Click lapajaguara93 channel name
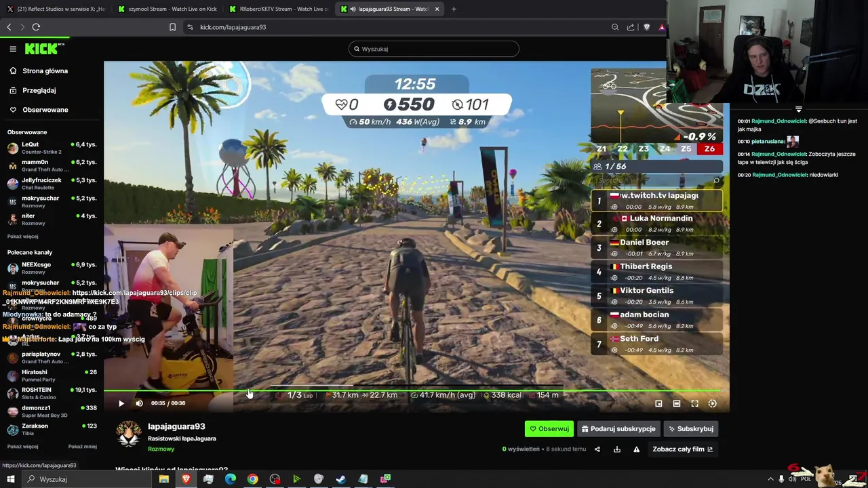 click(x=176, y=426)
